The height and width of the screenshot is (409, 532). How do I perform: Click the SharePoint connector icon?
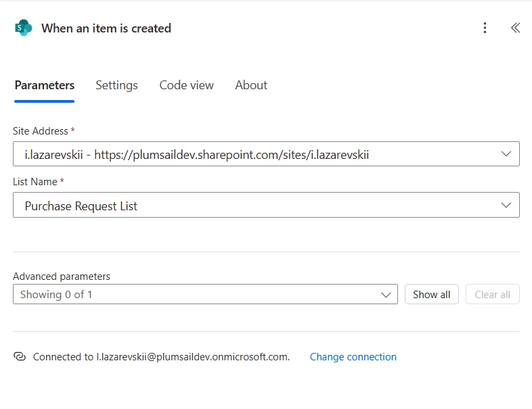click(x=23, y=28)
